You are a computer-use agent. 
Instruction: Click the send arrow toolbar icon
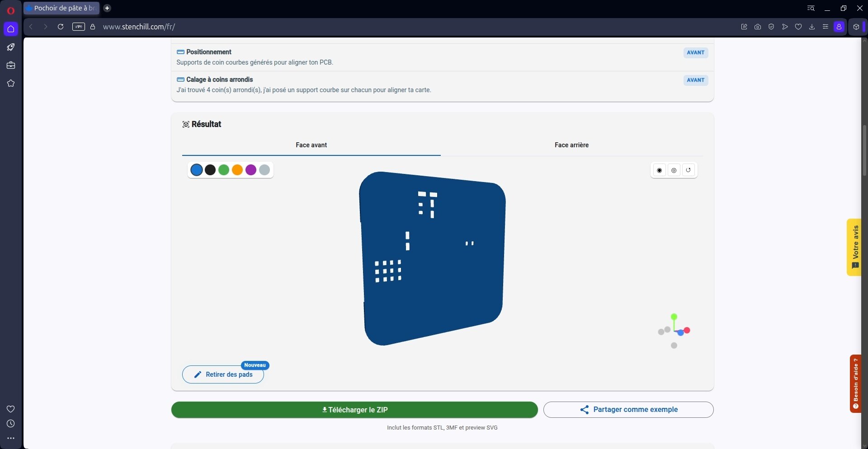click(785, 27)
